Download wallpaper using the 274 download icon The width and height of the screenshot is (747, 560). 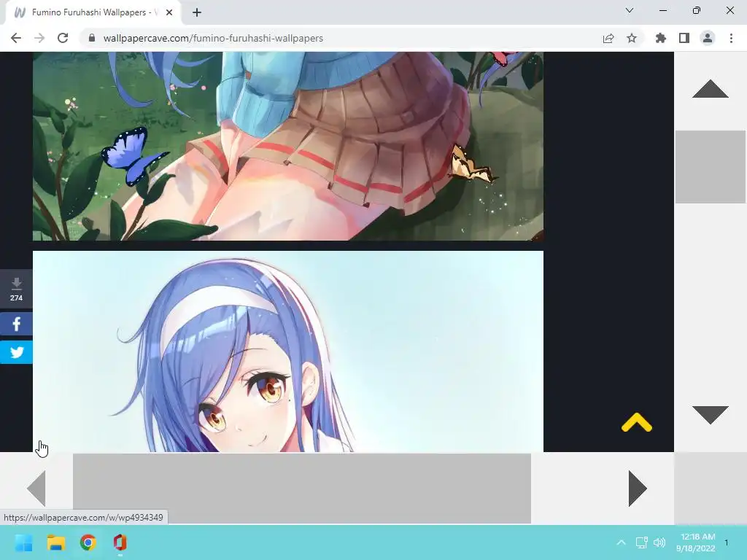click(x=16, y=289)
